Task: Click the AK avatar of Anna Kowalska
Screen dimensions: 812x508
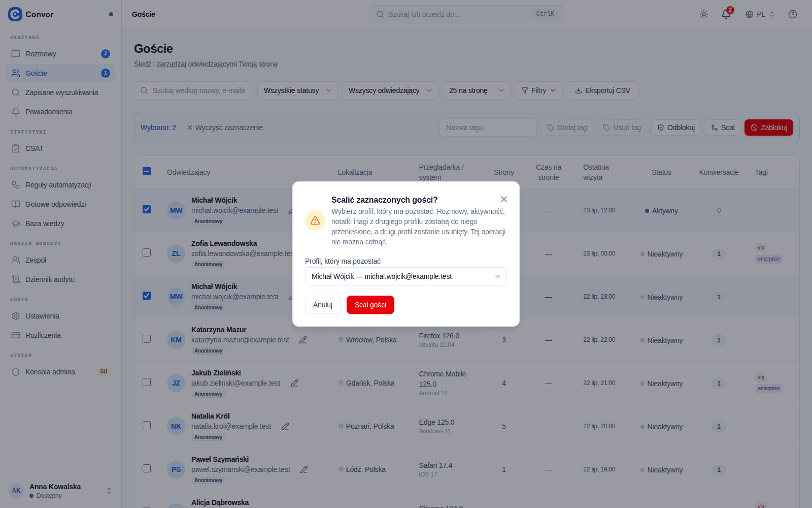Action: tap(16, 491)
